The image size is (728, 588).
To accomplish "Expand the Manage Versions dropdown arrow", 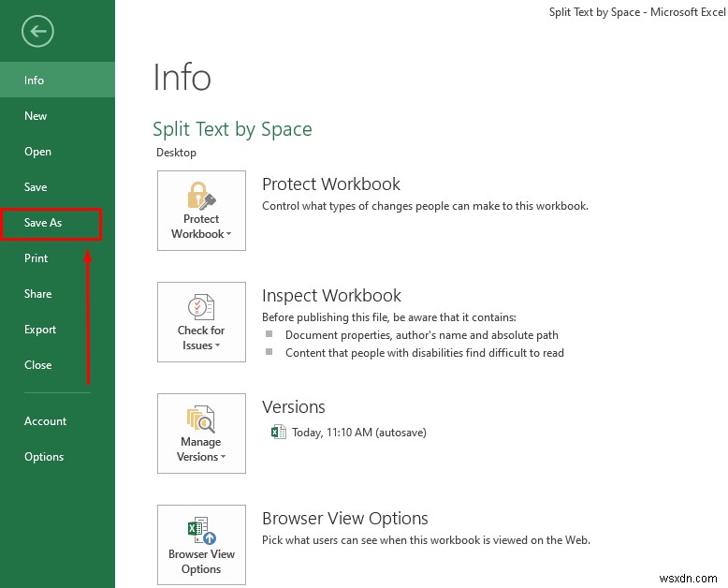I will pos(224,457).
